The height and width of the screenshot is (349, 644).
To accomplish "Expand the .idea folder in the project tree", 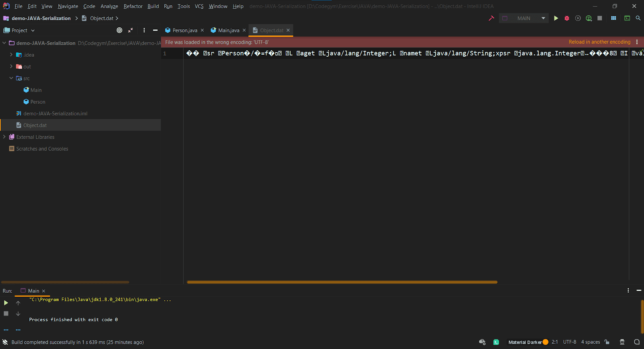I will (11, 55).
